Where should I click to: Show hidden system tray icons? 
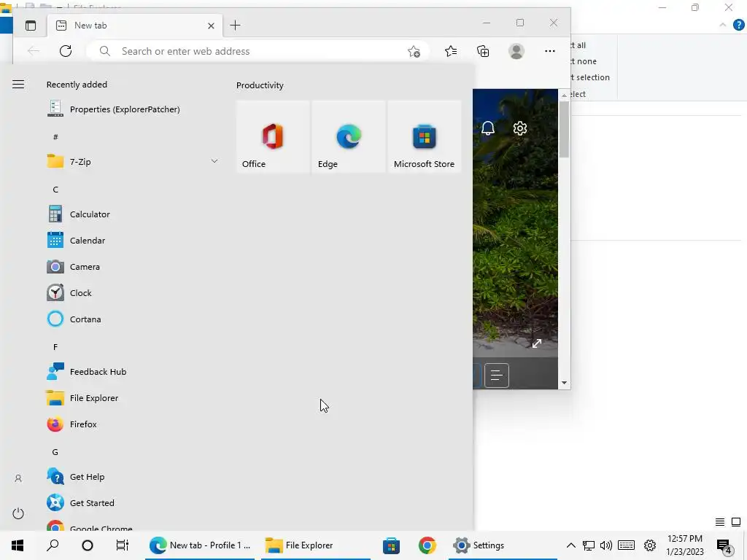pyautogui.click(x=570, y=545)
